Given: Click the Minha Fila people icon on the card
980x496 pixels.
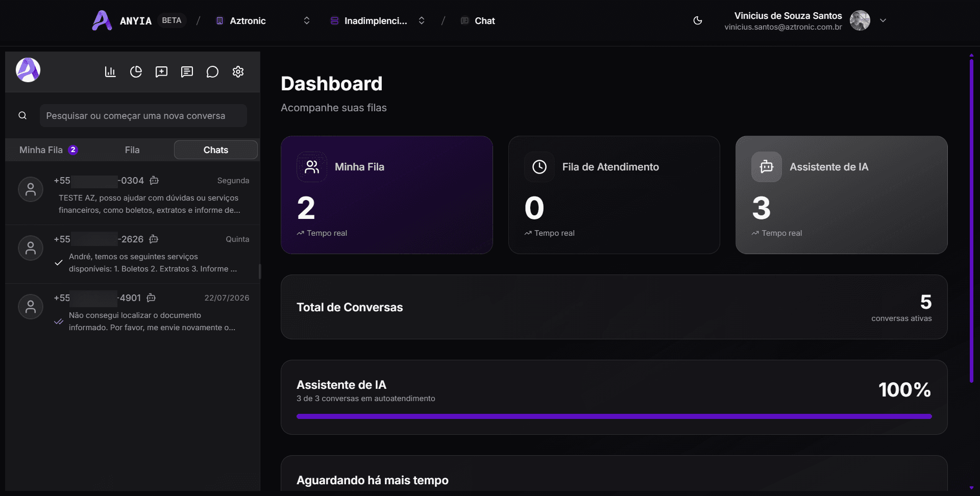Looking at the screenshot, I should tap(312, 167).
